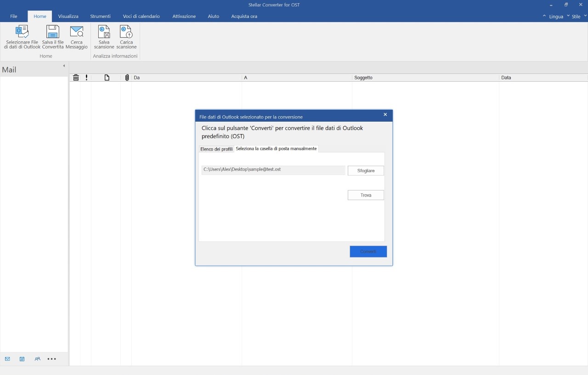The image size is (588, 375).
Task: Click the attachment paperclip column icon
Action: click(x=127, y=78)
